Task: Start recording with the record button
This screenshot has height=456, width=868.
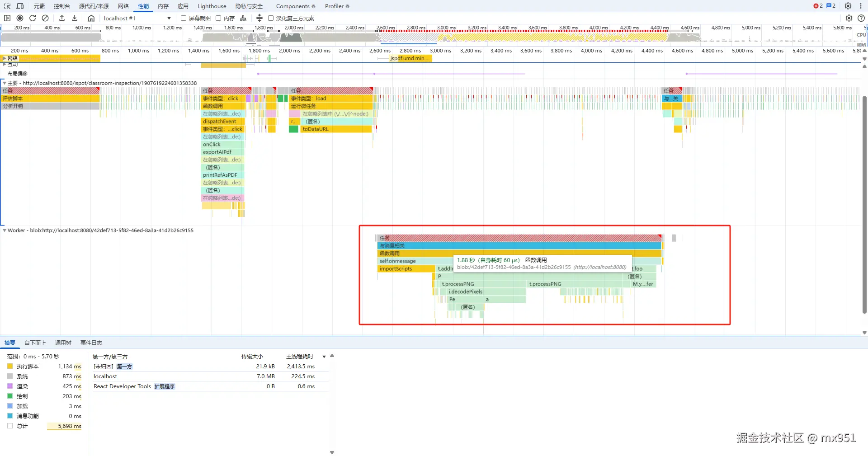Action: tap(20, 18)
